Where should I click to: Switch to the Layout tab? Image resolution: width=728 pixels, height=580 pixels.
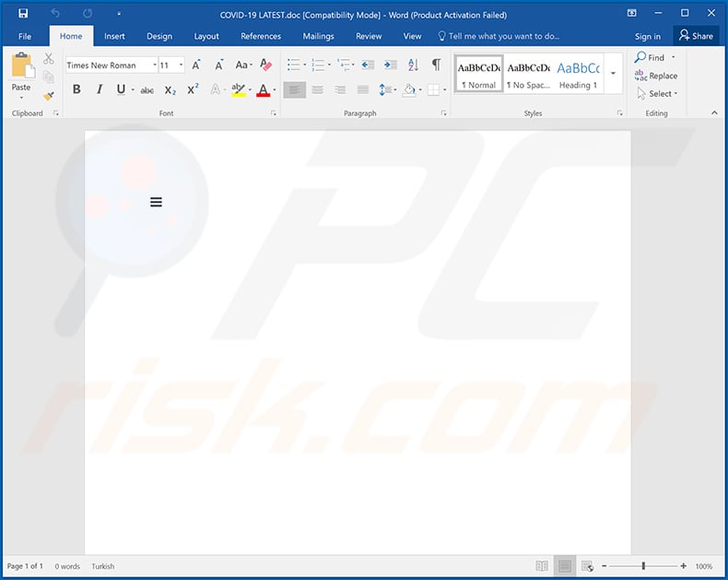click(206, 36)
